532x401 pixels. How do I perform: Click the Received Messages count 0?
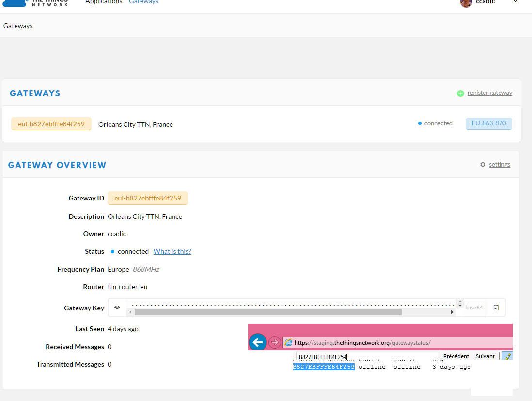click(x=110, y=347)
